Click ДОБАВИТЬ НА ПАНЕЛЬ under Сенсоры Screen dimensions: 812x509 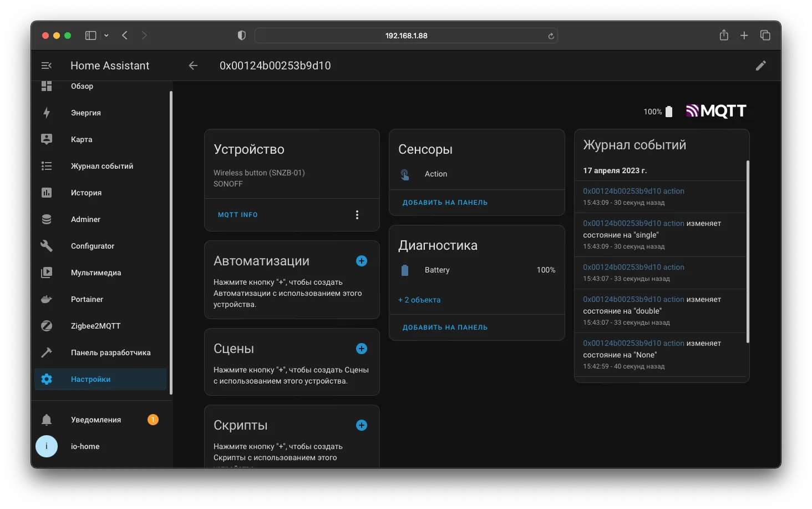pyautogui.click(x=445, y=203)
